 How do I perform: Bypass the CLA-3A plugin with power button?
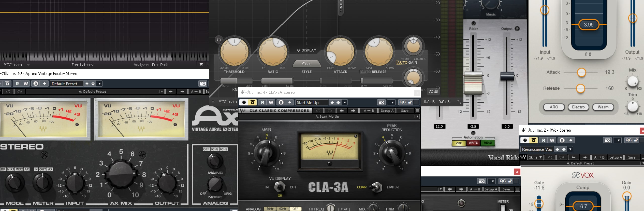[x=244, y=102]
